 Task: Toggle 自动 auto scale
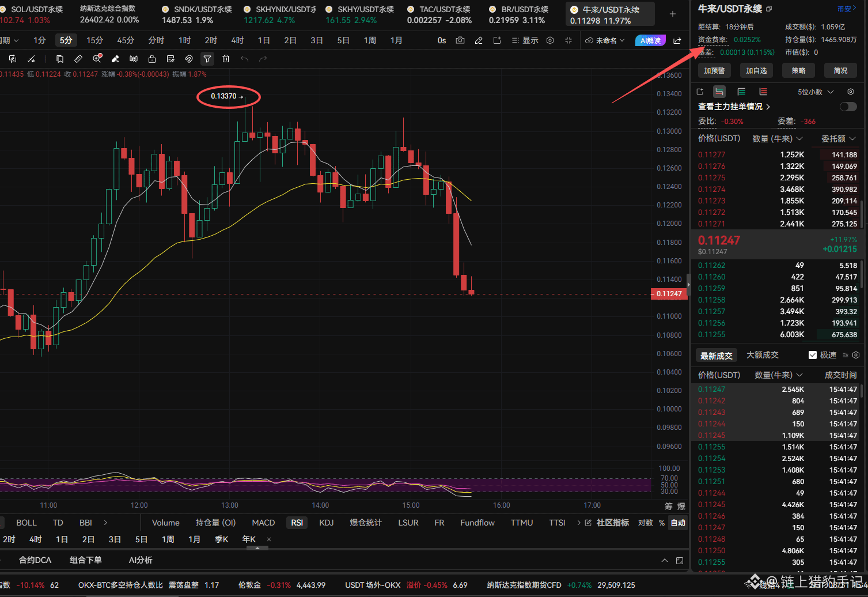point(678,523)
